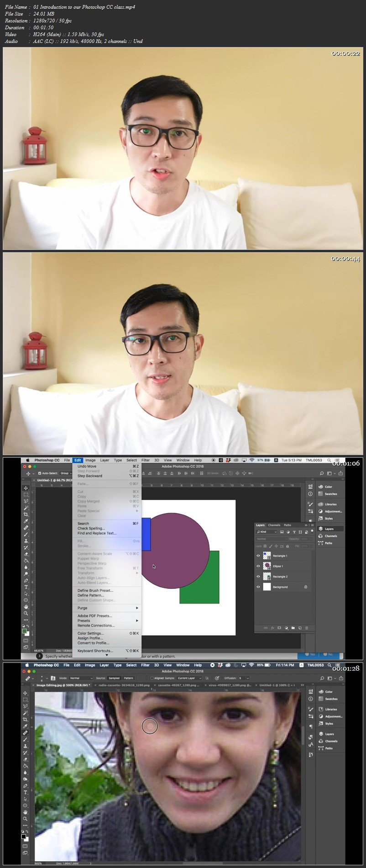Choose Step Backward from the Edit menu

click(x=107, y=476)
